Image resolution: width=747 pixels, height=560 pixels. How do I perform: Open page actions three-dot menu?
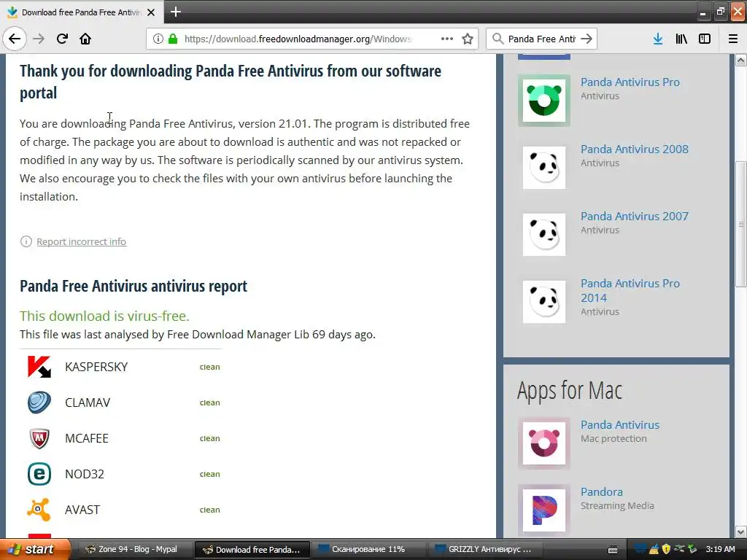(447, 39)
